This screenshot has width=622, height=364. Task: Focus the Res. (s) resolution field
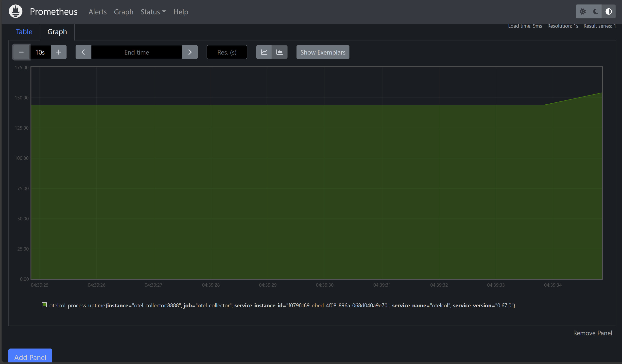click(x=226, y=52)
